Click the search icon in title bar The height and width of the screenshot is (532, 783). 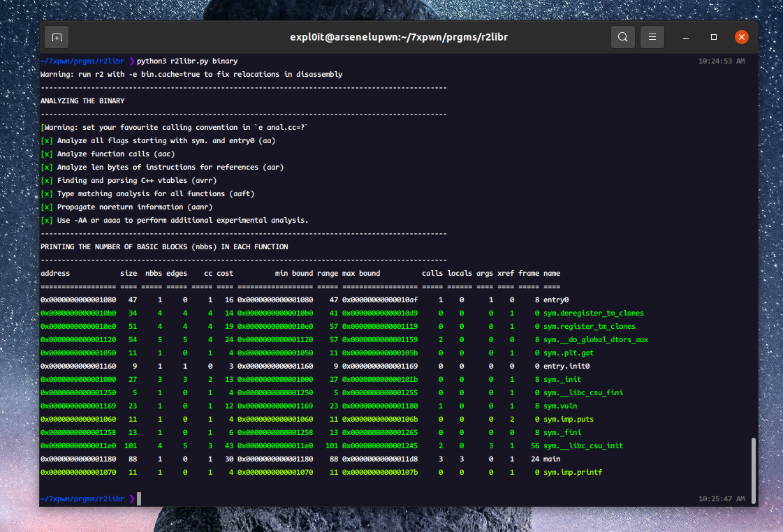622,37
